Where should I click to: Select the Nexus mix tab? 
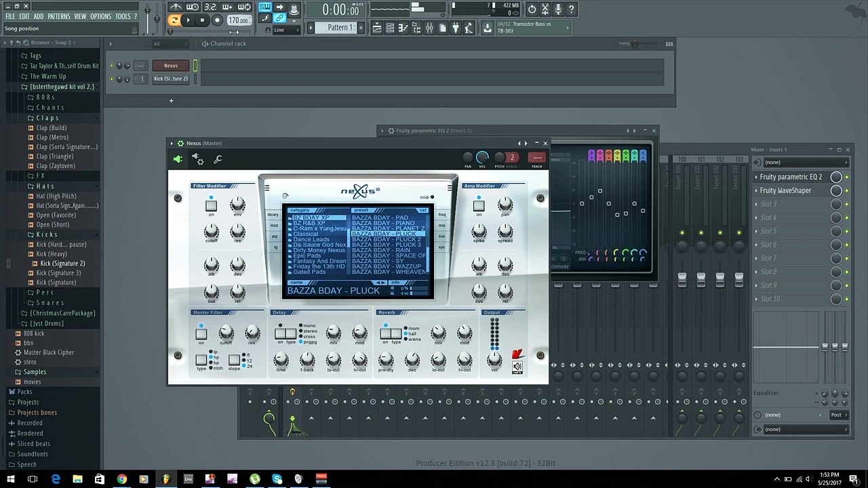tap(441, 226)
